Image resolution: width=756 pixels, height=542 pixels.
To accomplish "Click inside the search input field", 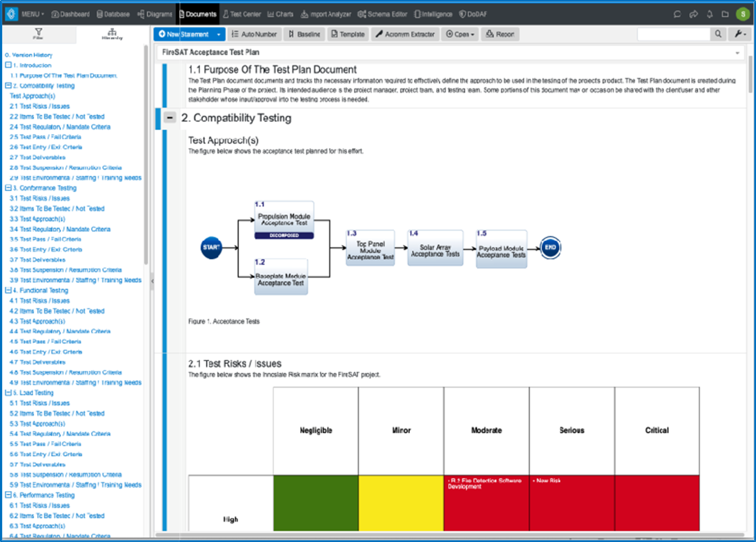I will point(673,34).
